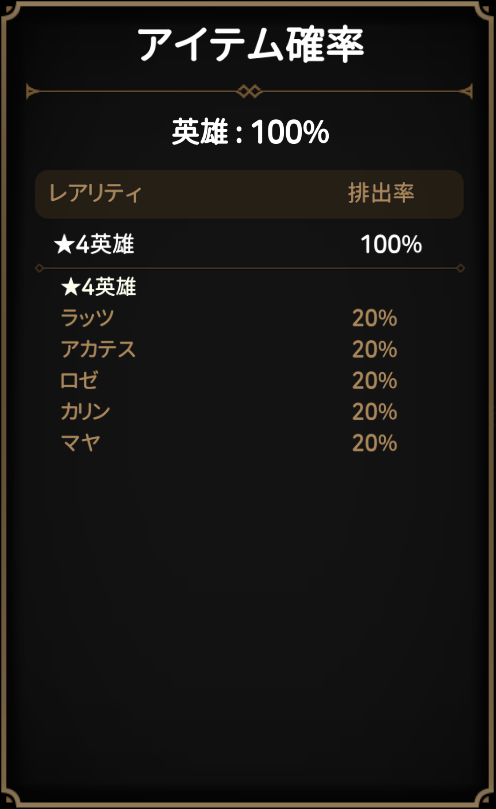Click the star icon in ★4英雄 sub-heading
This screenshot has height=809, width=496.
(71, 286)
